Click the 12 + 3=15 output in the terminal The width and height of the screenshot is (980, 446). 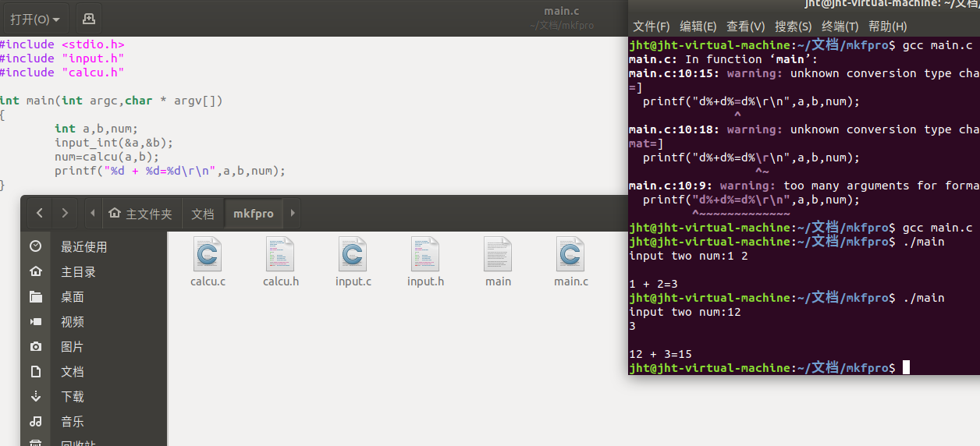click(660, 354)
